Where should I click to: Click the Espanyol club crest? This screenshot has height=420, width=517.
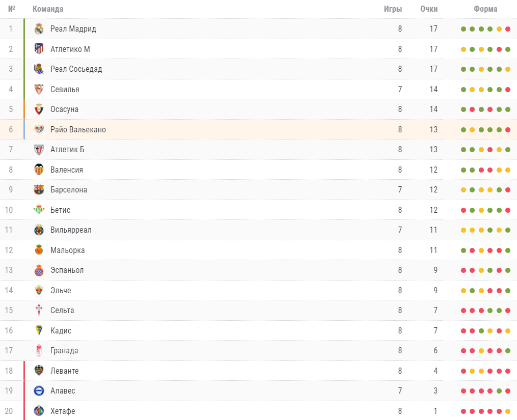point(39,270)
